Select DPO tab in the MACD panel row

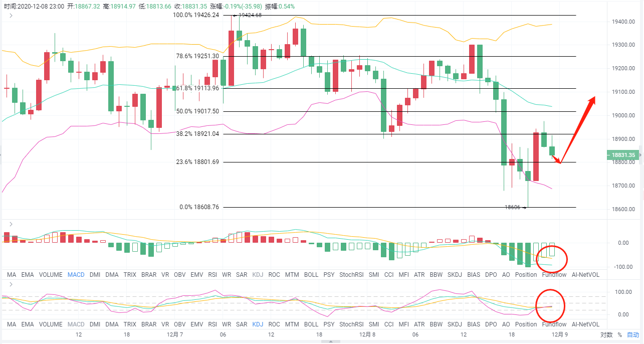491,275
